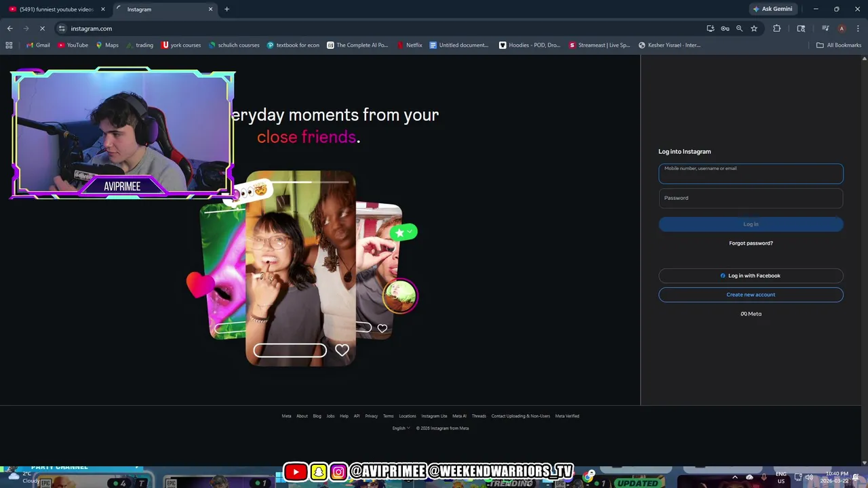
Task: Open the YouTube bookmark
Action: (73, 45)
